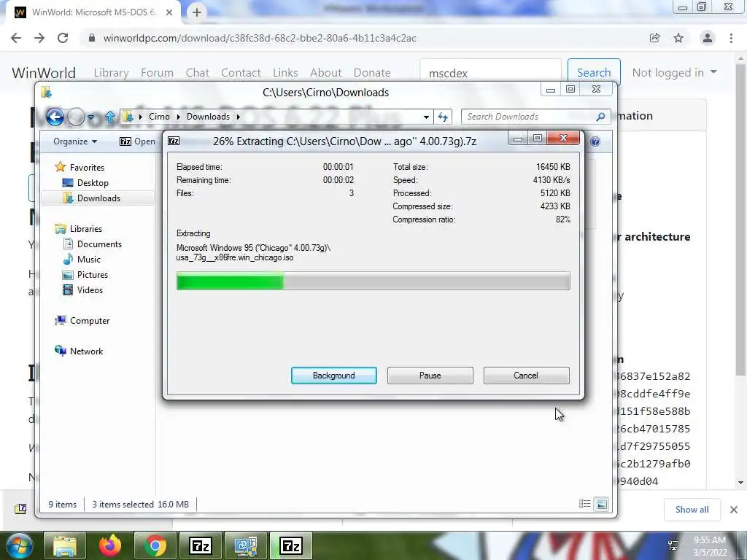
Task: Cancel the extraction in progress
Action: (526, 376)
